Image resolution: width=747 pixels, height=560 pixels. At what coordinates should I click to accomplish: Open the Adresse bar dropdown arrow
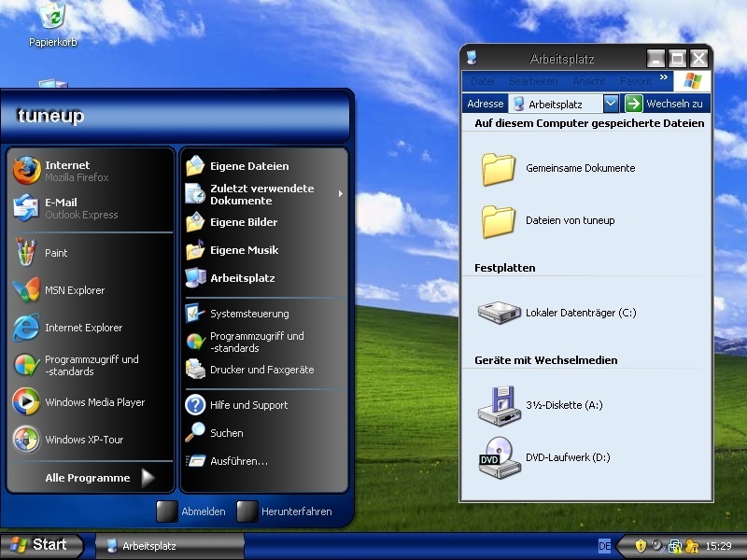(611, 104)
